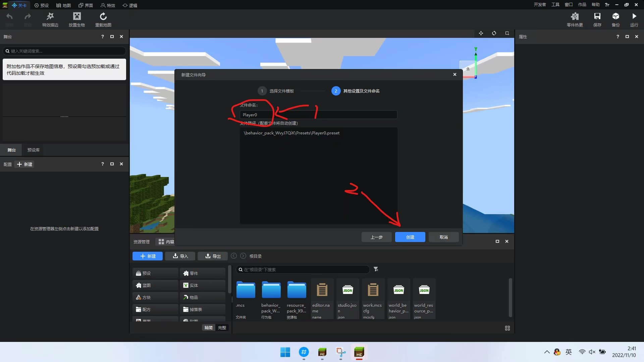
Task: Click the 根目录 search field
Action: coord(303,269)
